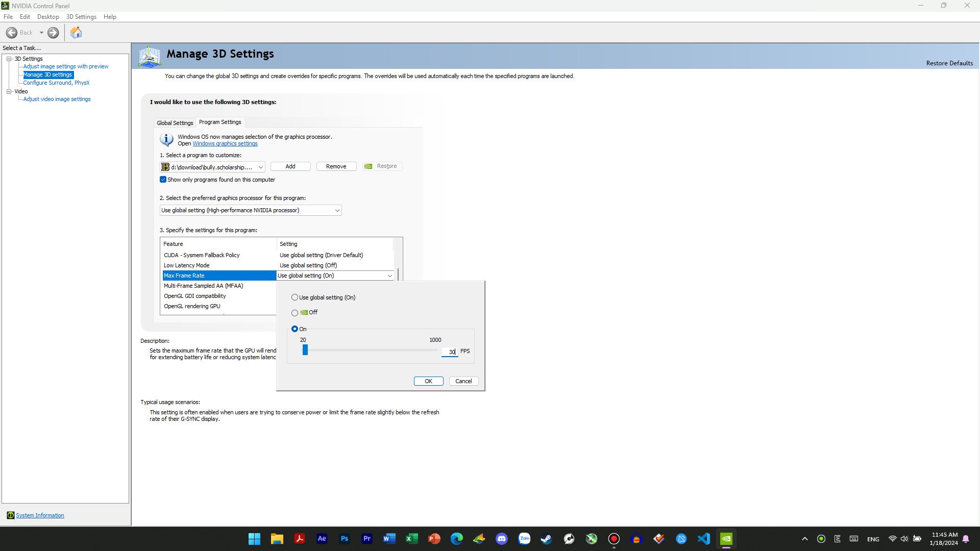Click the Forward arrow button
The width and height of the screenshot is (980, 551).
(x=53, y=33)
